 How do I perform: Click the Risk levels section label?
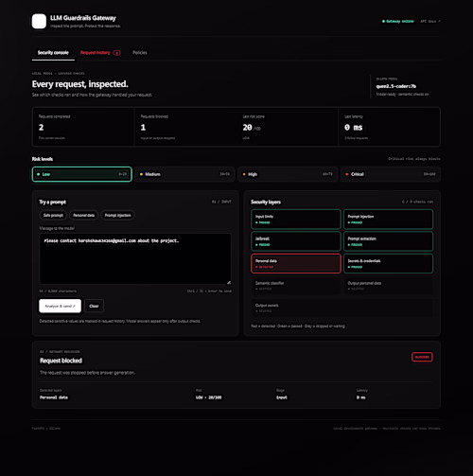pyautogui.click(x=43, y=159)
